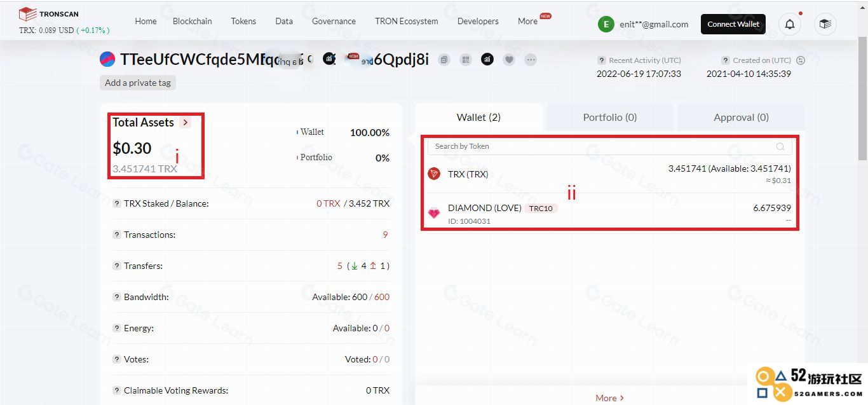The height and width of the screenshot is (405, 868).
Task: Switch to the Portfolio (0) tab
Action: [610, 117]
